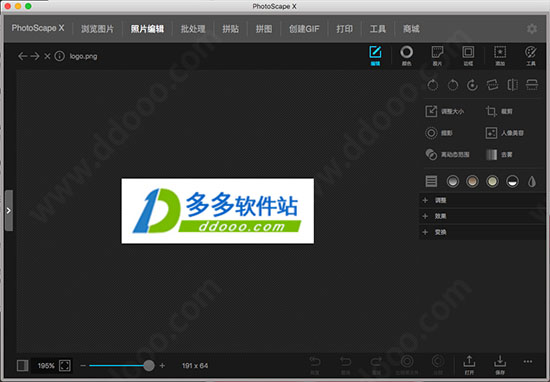Open the 胶片 (Film) panel icon
This screenshot has height=382, width=550.
pos(437,55)
